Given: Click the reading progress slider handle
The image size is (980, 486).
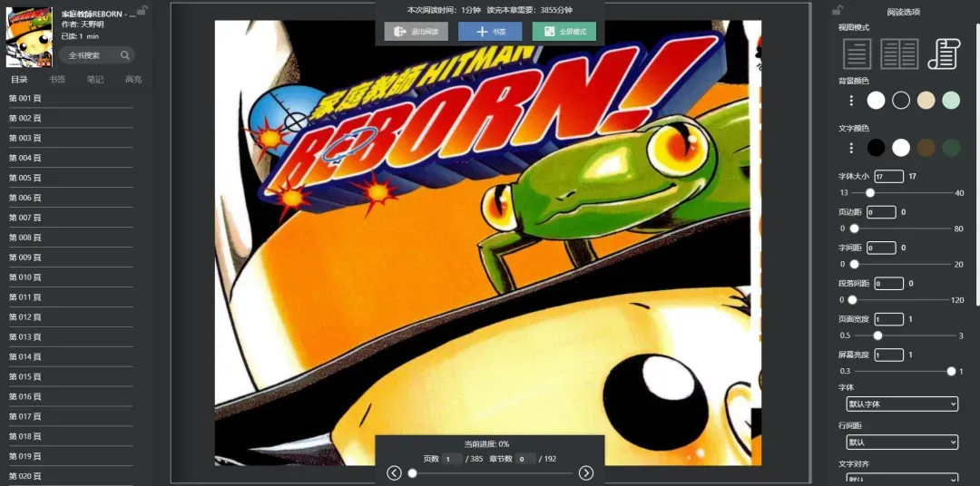Looking at the screenshot, I should pyautogui.click(x=413, y=473).
